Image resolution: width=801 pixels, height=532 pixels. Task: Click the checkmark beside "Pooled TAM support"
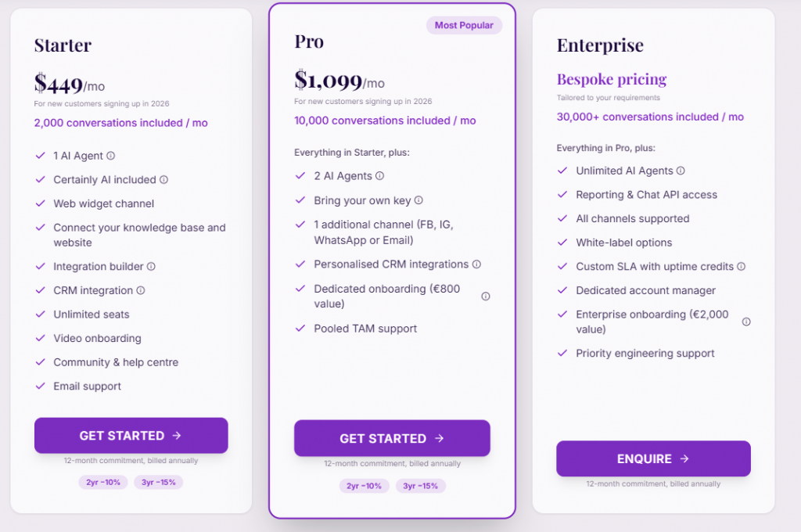point(300,329)
